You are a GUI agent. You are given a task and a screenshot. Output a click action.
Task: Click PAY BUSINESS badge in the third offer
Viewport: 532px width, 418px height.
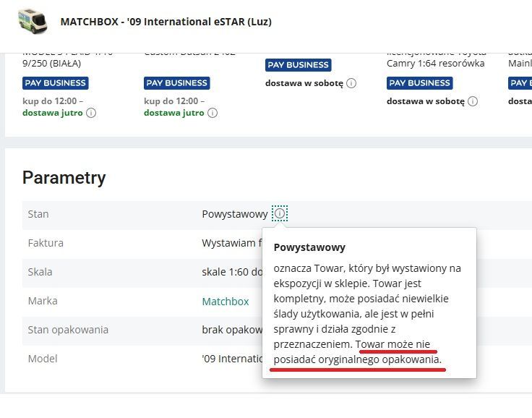click(x=298, y=65)
